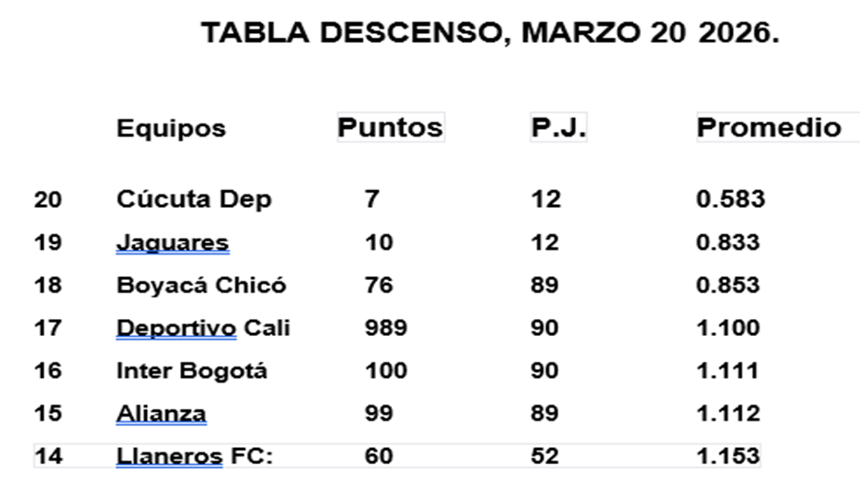Click the 989 points value
860x504 pixels.
(x=385, y=328)
